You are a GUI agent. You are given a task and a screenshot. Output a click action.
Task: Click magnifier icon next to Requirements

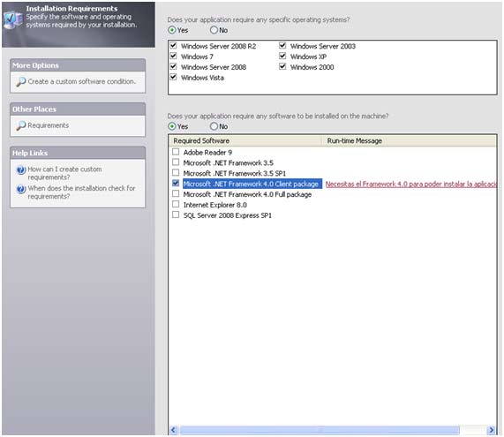20,125
